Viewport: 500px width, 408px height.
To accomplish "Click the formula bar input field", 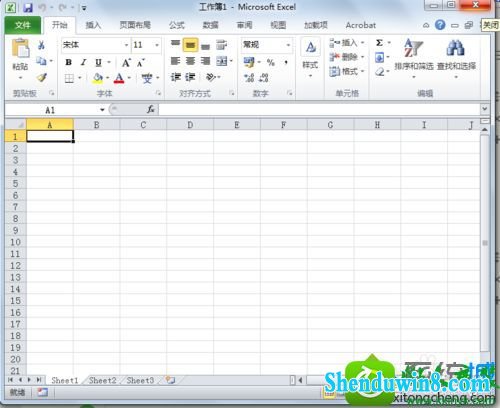I will tap(319, 109).
